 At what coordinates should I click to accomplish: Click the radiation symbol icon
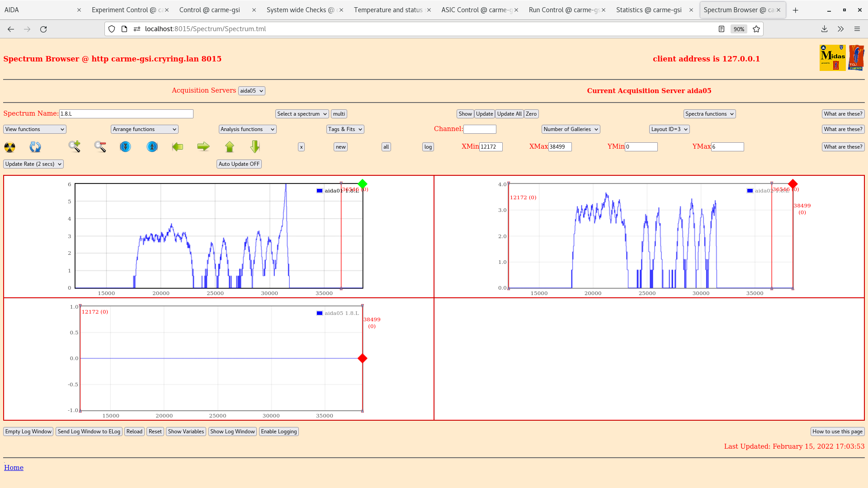tap(9, 147)
